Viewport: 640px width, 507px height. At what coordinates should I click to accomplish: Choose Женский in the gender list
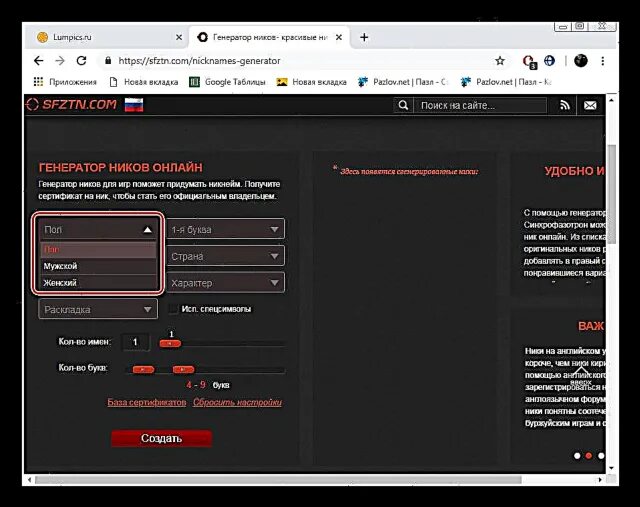pyautogui.click(x=98, y=282)
